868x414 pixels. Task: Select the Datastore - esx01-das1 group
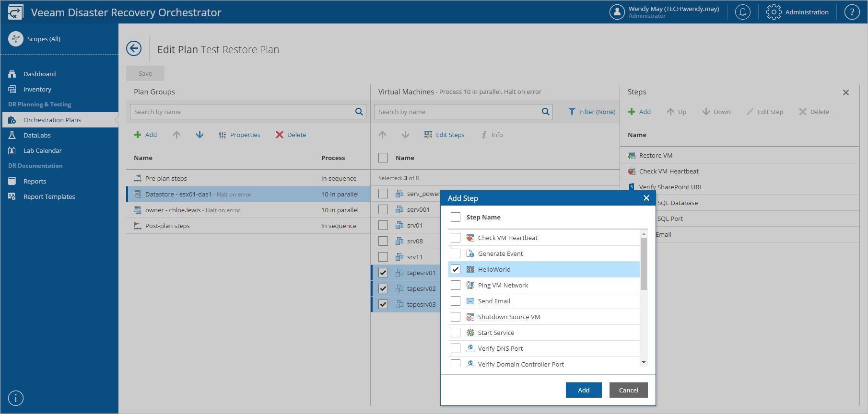248,194
